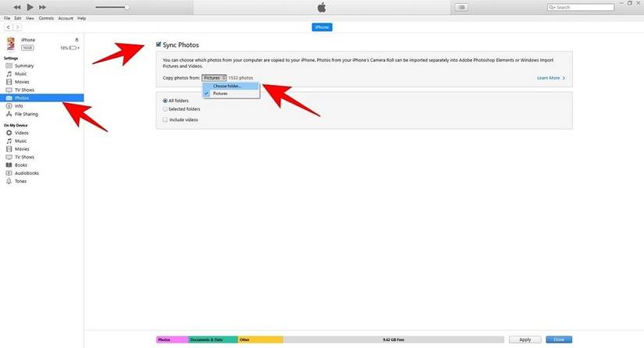Select Photos in the Settings sidebar

42,98
